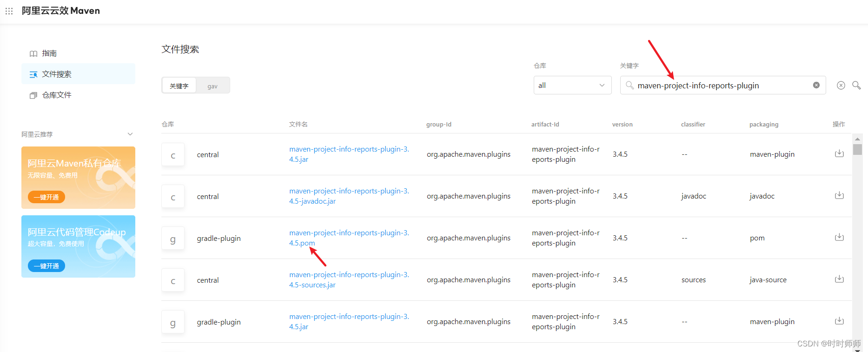This screenshot has width=868, height=352.
Task: Click the classifier column header
Action: pos(693,124)
